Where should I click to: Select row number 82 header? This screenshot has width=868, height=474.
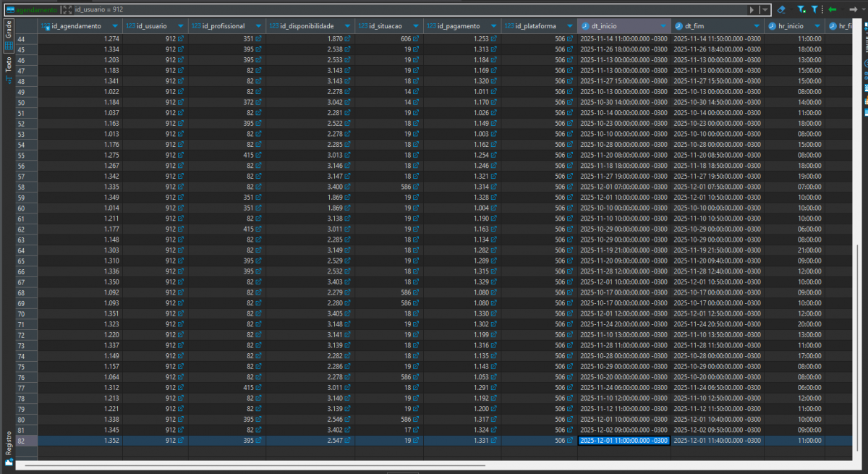(21, 440)
